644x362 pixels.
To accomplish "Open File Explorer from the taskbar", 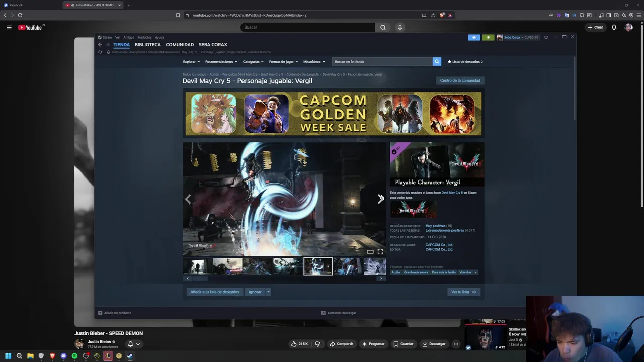I will click(x=30, y=356).
